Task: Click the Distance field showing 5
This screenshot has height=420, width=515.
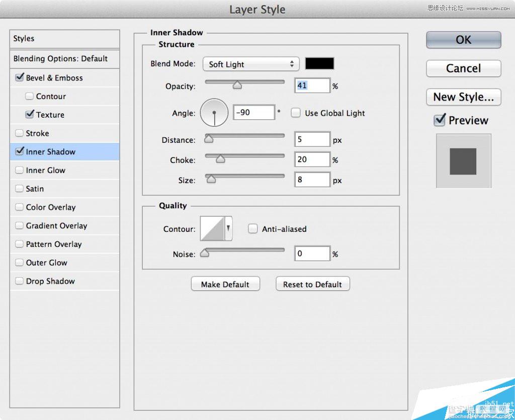Action: pyautogui.click(x=312, y=139)
